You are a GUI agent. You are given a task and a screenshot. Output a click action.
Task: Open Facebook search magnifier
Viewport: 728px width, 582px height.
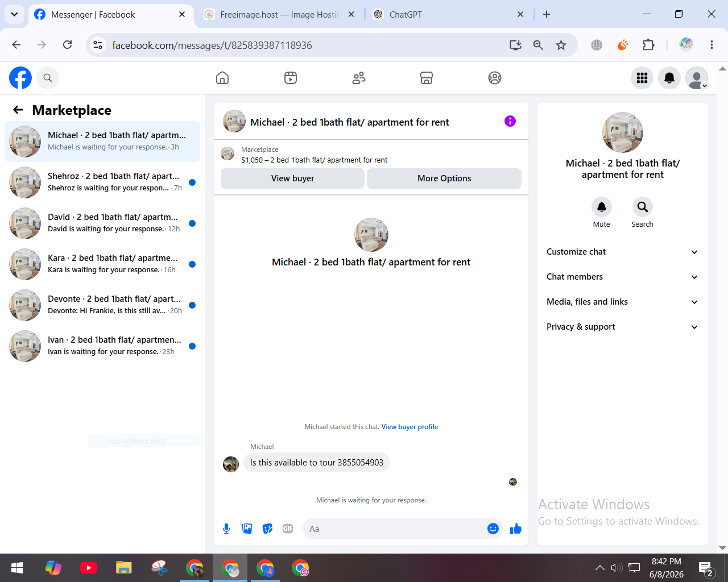(48, 78)
